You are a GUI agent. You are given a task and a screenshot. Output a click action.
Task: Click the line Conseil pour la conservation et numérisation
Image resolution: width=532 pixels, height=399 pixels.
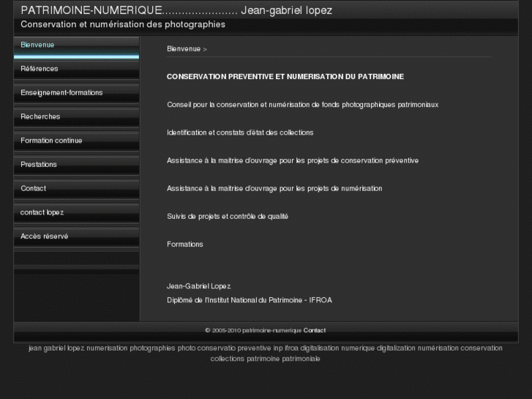point(303,105)
